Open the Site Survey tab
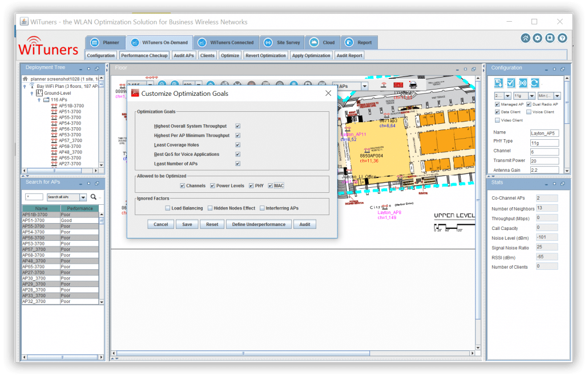The height and width of the screenshot is (376, 588). click(x=283, y=42)
